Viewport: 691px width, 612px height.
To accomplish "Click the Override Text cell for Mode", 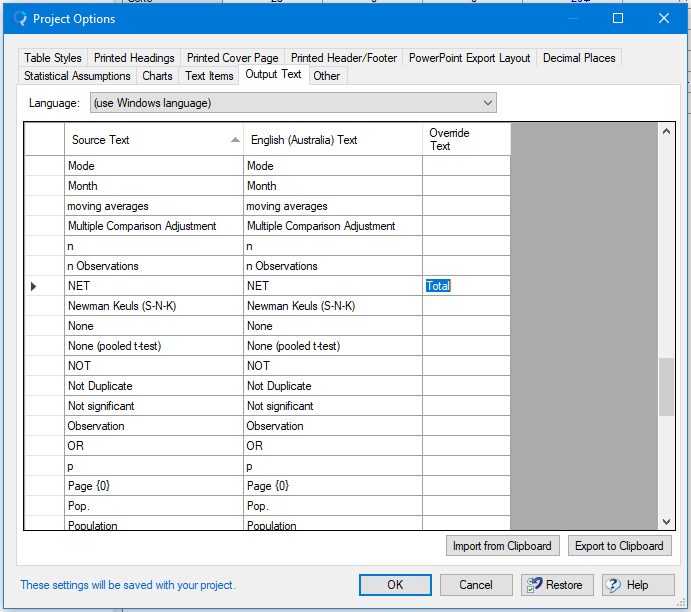I will coord(466,166).
